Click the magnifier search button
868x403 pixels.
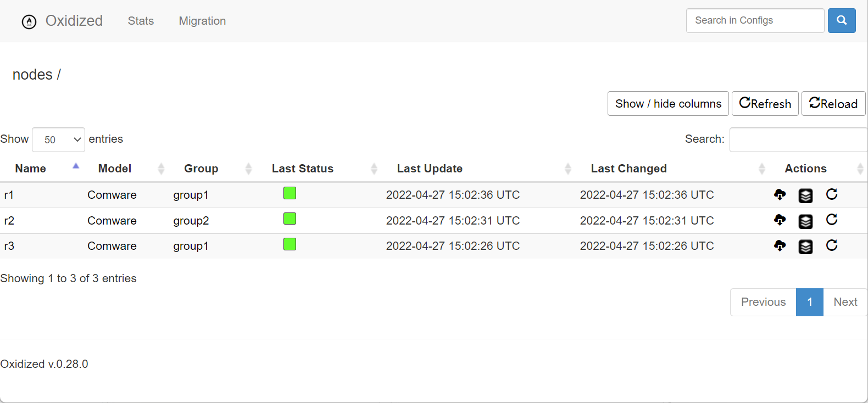pyautogui.click(x=842, y=21)
